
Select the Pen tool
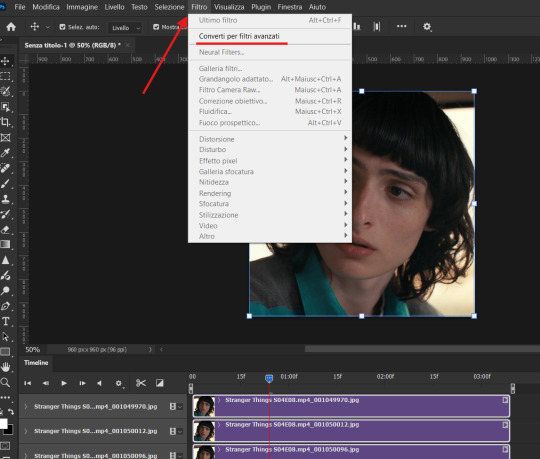click(x=5, y=306)
